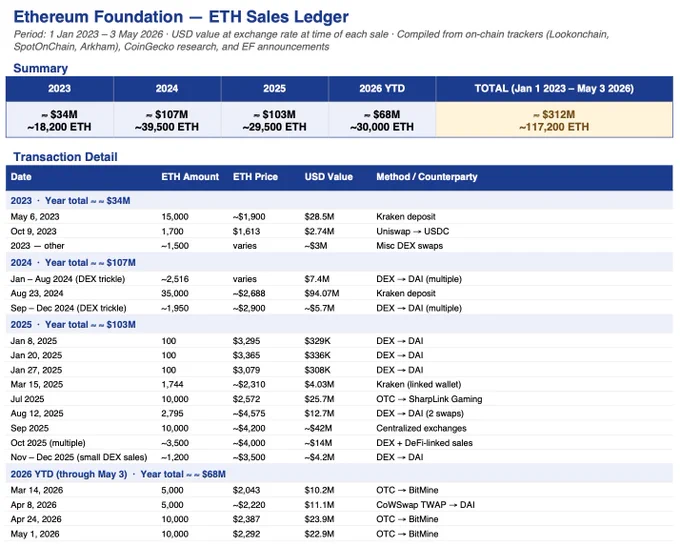Select the 15,000 ETH amount cell

click(175, 217)
